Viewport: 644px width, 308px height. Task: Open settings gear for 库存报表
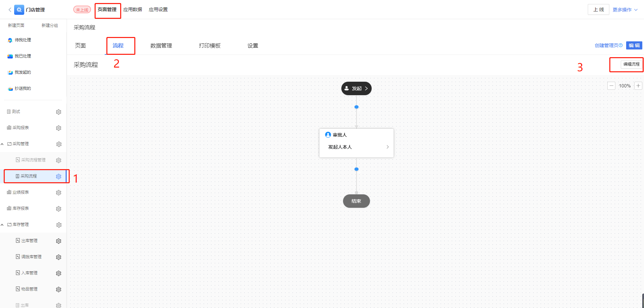pyautogui.click(x=59, y=209)
